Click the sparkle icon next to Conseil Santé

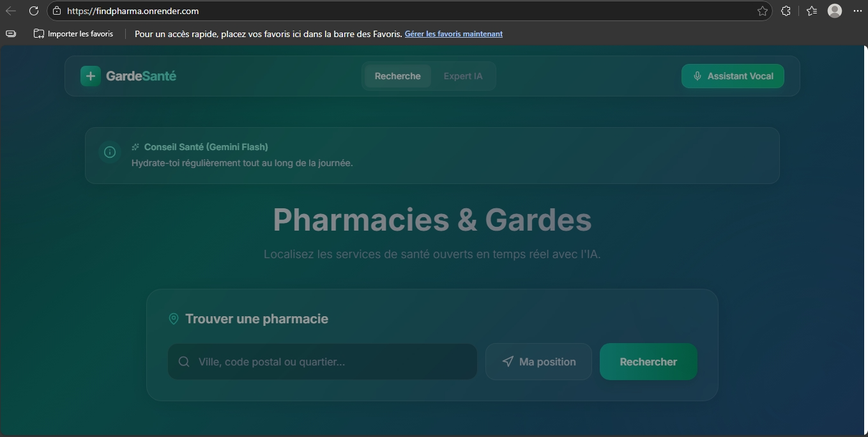[134, 146]
